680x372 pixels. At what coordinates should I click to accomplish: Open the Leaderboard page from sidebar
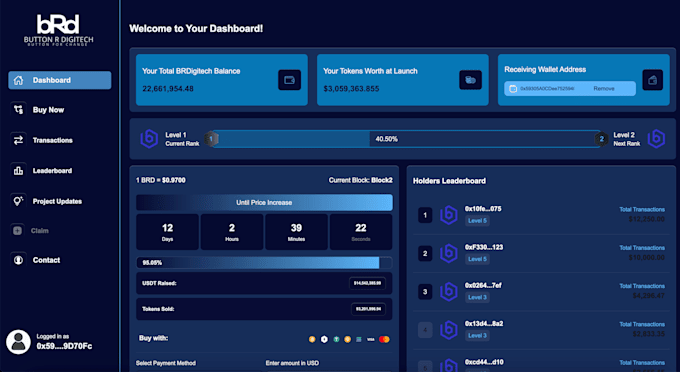(x=52, y=171)
